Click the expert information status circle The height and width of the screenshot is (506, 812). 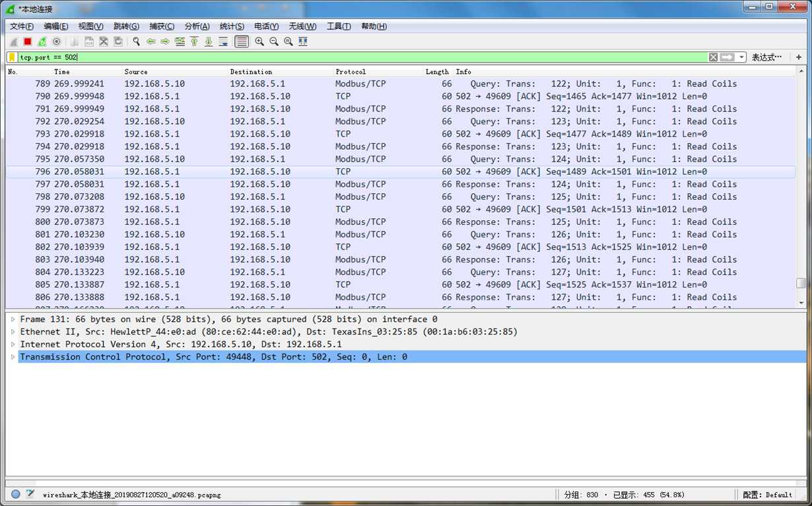(x=16, y=494)
